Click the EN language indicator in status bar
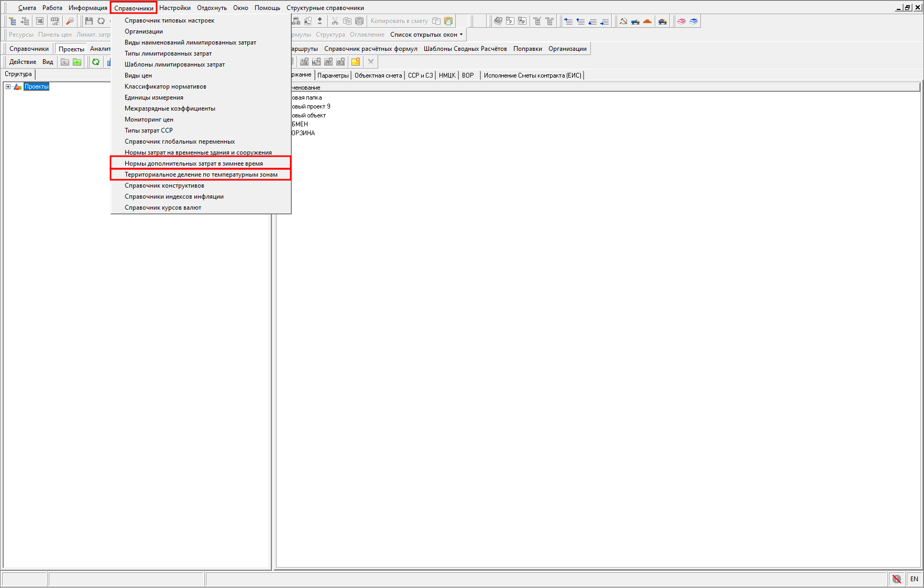Viewport: 924px width, 588px height. [x=914, y=579]
